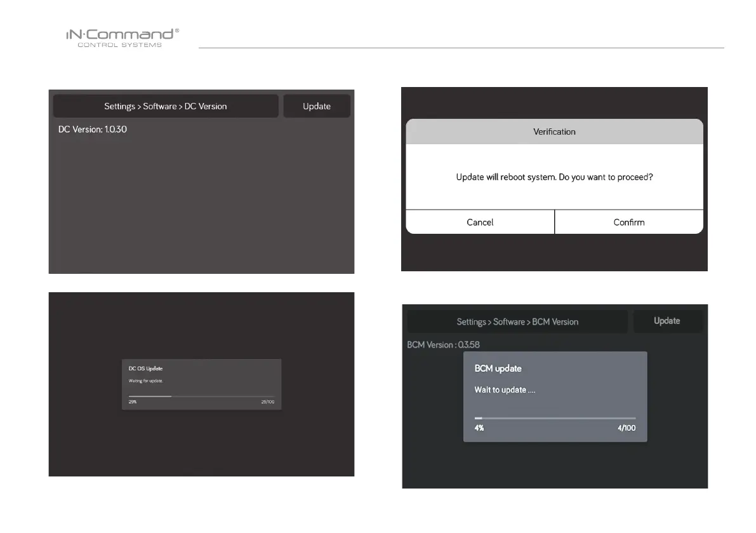
Task: Click the 'Wait to update ....' text
Action: coord(505,389)
